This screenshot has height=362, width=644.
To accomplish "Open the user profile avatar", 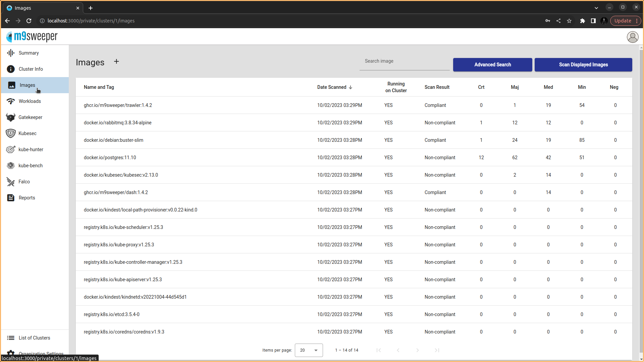I will [632, 37].
